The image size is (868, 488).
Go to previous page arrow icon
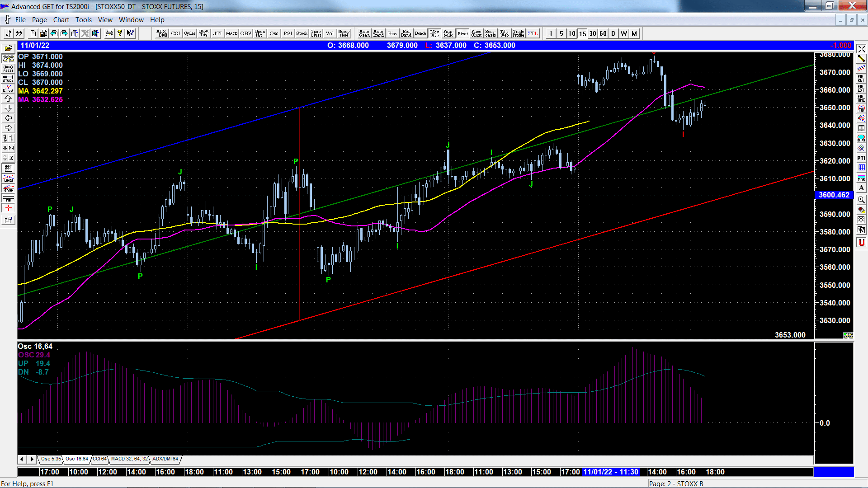tap(54, 33)
